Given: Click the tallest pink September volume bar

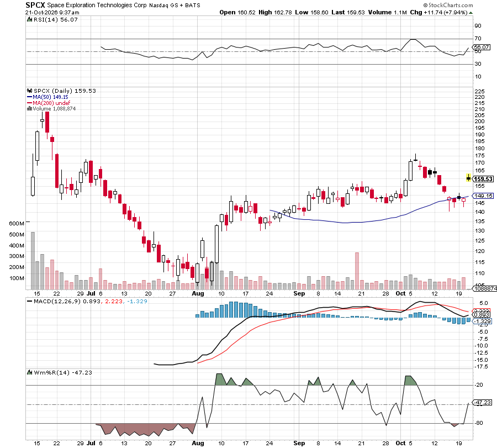Looking at the screenshot, I should (357, 271).
